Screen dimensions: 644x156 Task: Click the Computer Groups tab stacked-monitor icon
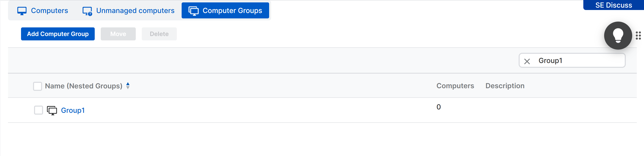193,11
